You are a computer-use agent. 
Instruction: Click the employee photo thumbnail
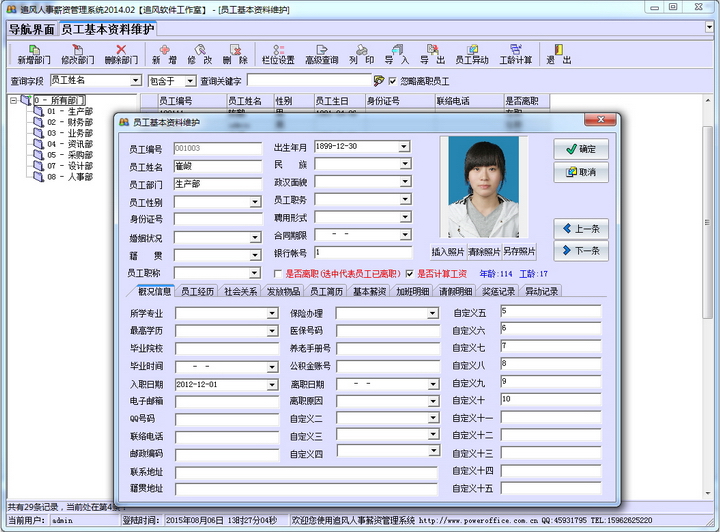click(484, 187)
